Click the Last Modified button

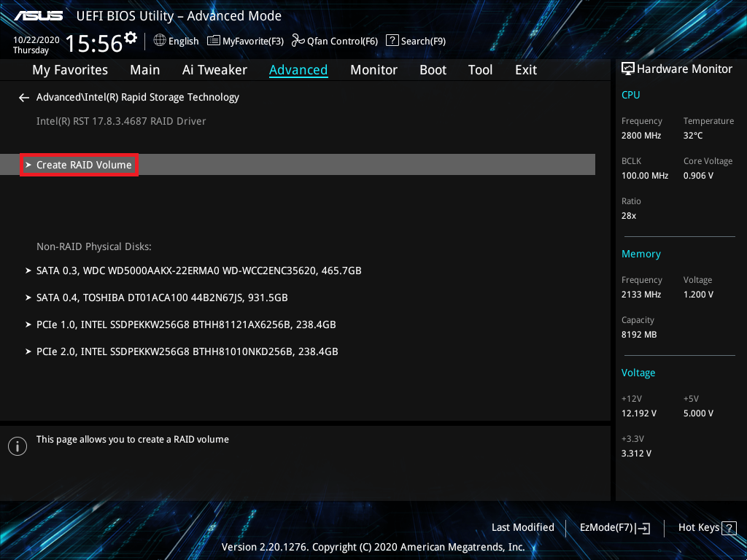click(522, 527)
